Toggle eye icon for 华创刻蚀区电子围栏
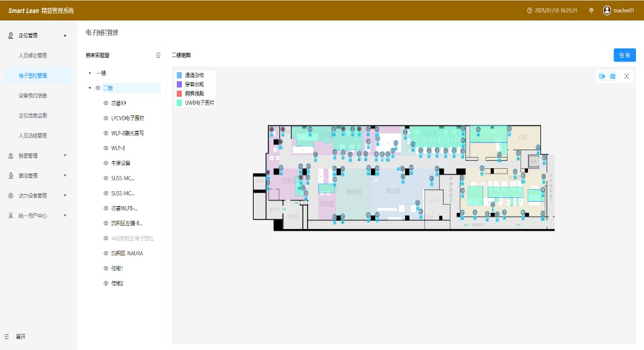 pos(106,238)
